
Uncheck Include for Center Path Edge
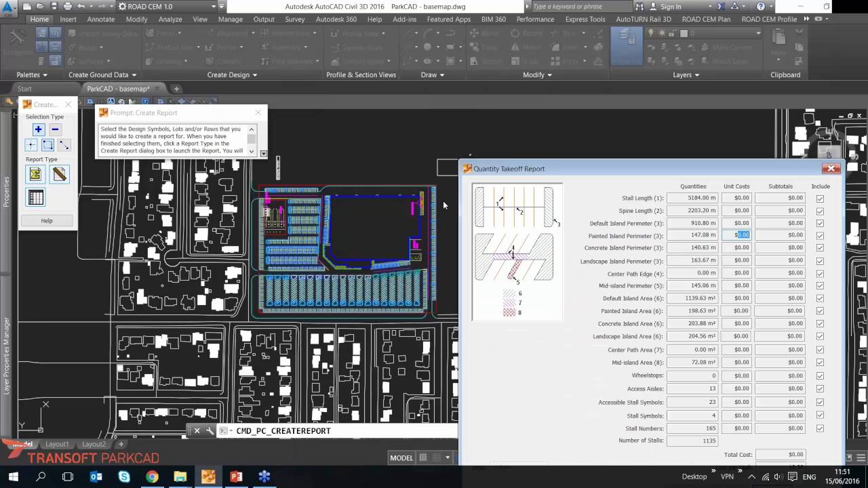tap(820, 273)
